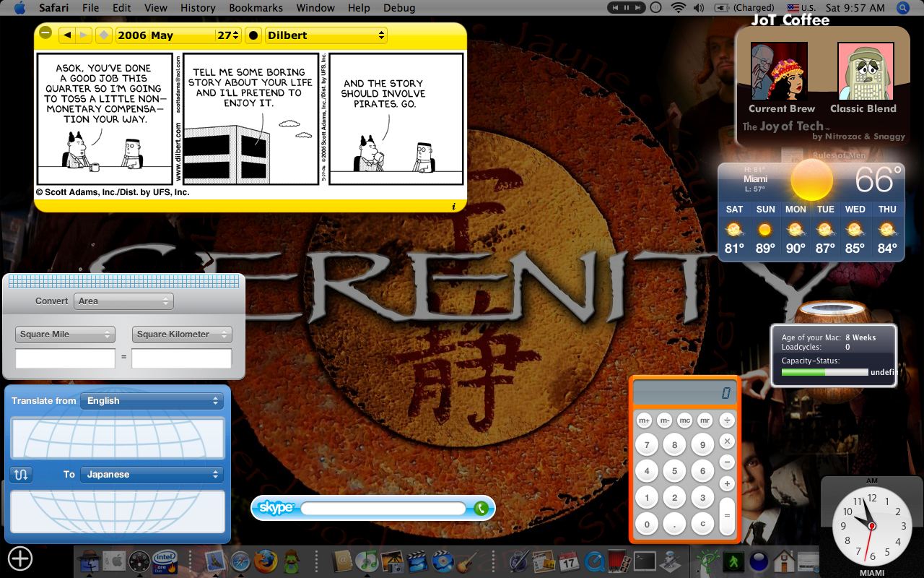The height and width of the screenshot is (578, 924).
Task: Open iDVD in the dock
Action: tap(443, 561)
